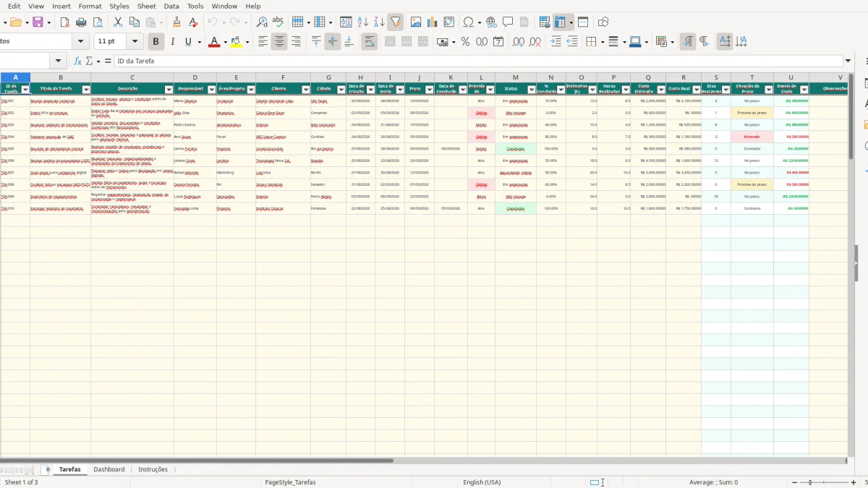Click the PageStyle_Tarefas status field
The height and width of the screenshot is (488, 868).
[x=290, y=482]
